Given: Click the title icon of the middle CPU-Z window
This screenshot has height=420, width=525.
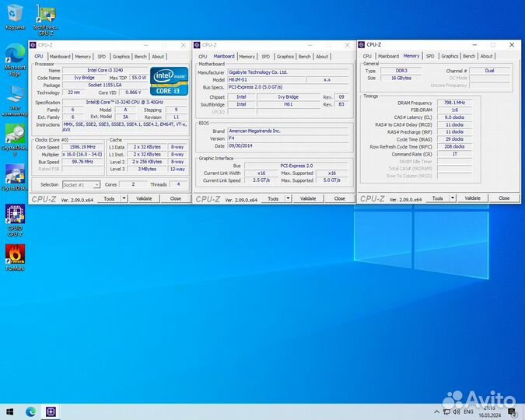Looking at the screenshot, I should pyautogui.click(x=197, y=45).
